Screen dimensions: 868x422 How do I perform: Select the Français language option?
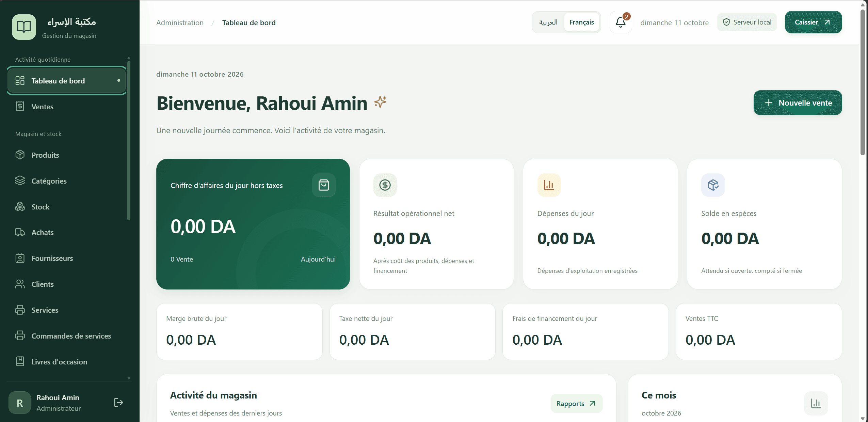[581, 22]
